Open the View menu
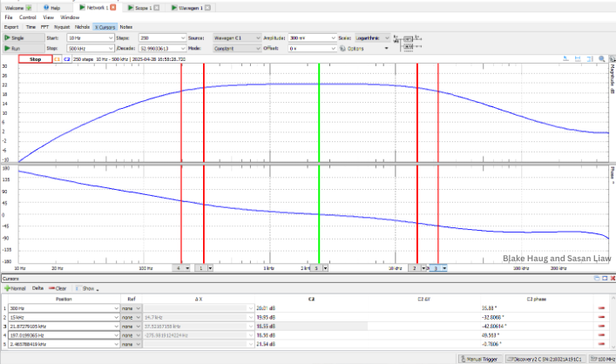The image size is (616, 364). [x=48, y=17]
